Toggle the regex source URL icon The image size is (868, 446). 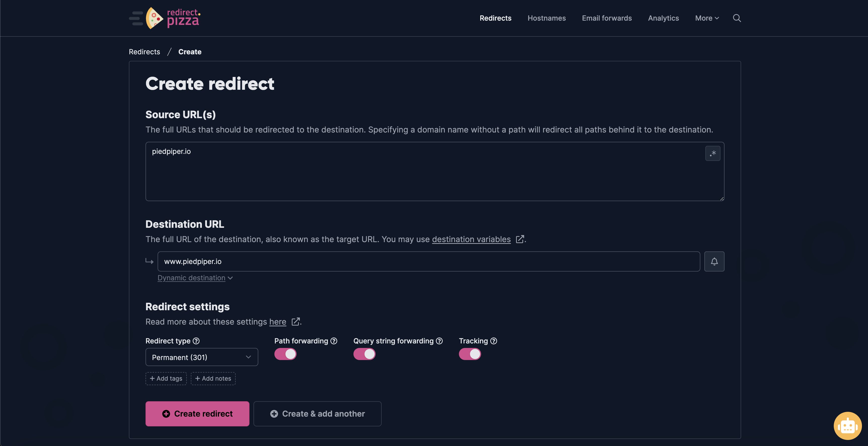(713, 153)
